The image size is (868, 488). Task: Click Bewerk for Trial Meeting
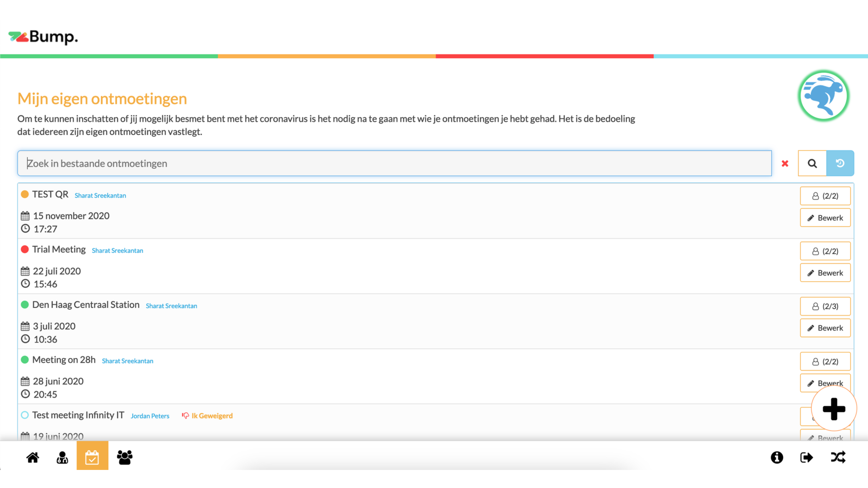(825, 273)
